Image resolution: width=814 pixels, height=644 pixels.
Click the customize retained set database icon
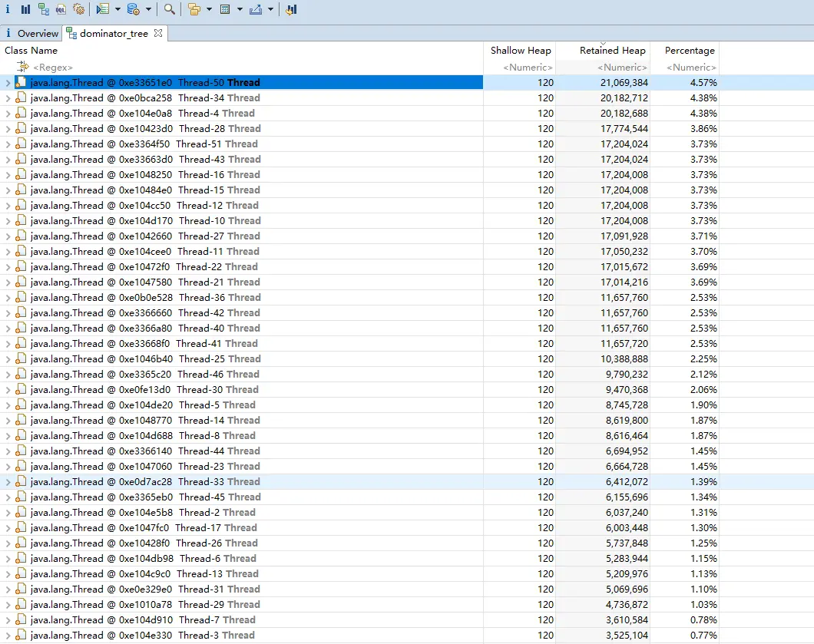(x=132, y=9)
